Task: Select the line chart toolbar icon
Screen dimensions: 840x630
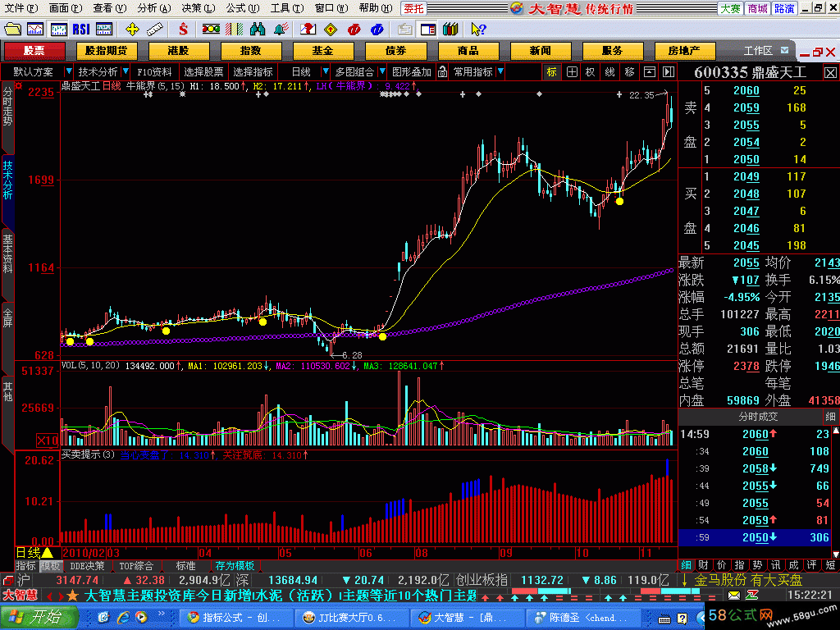Action: (x=35, y=29)
